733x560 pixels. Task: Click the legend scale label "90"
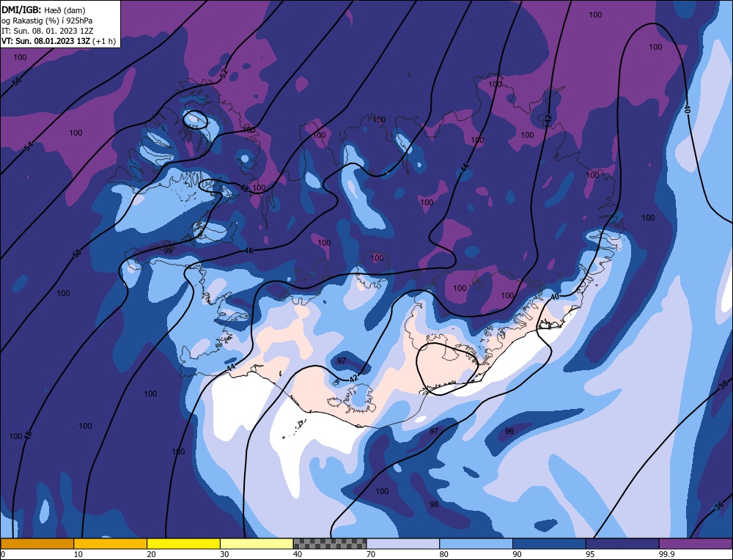pos(517,554)
